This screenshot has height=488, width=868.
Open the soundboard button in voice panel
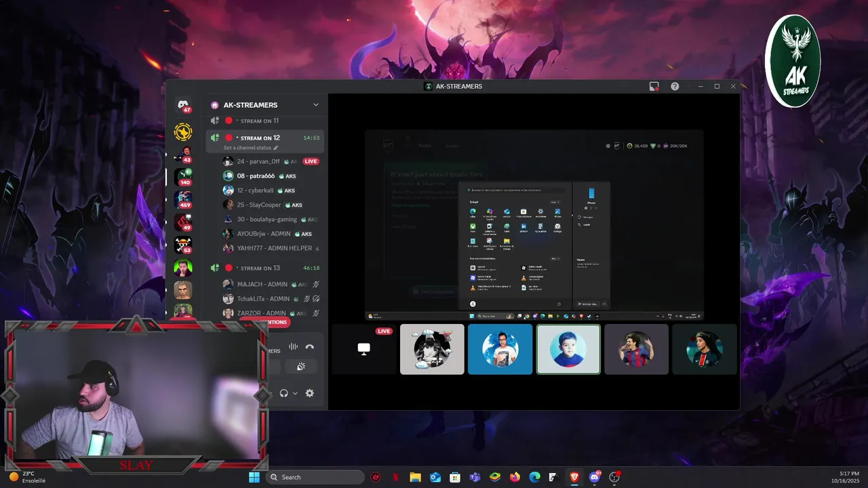pyautogui.click(x=302, y=366)
